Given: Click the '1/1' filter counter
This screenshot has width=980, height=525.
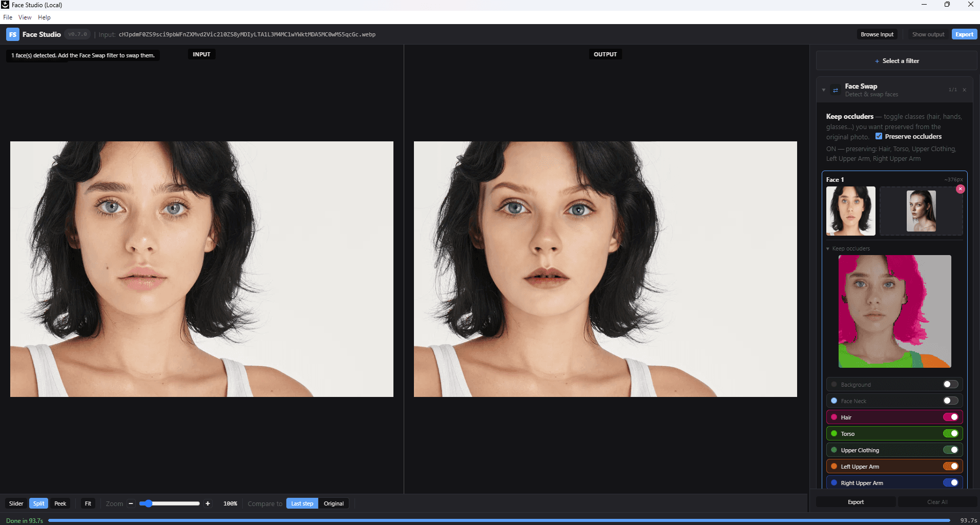Looking at the screenshot, I should pyautogui.click(x=952, y=90).
